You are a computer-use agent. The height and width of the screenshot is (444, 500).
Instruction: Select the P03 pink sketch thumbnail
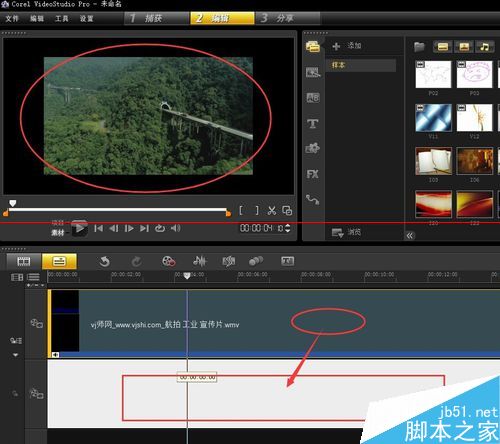tap(474, 74)
